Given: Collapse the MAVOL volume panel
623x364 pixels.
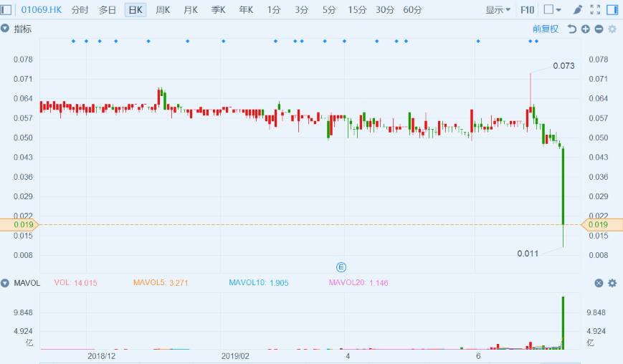Looking at the screenshot, I should 5,282.
